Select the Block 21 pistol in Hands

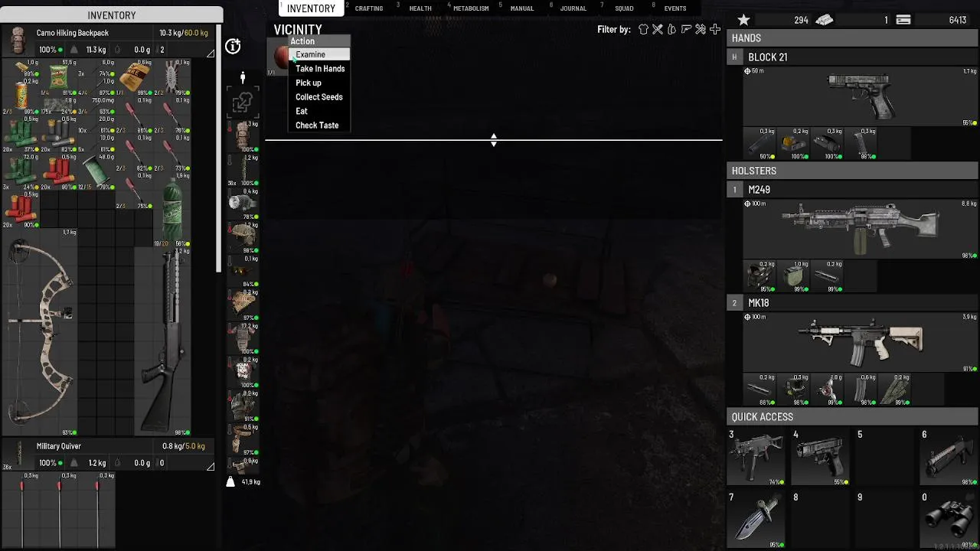click(861, 96)
